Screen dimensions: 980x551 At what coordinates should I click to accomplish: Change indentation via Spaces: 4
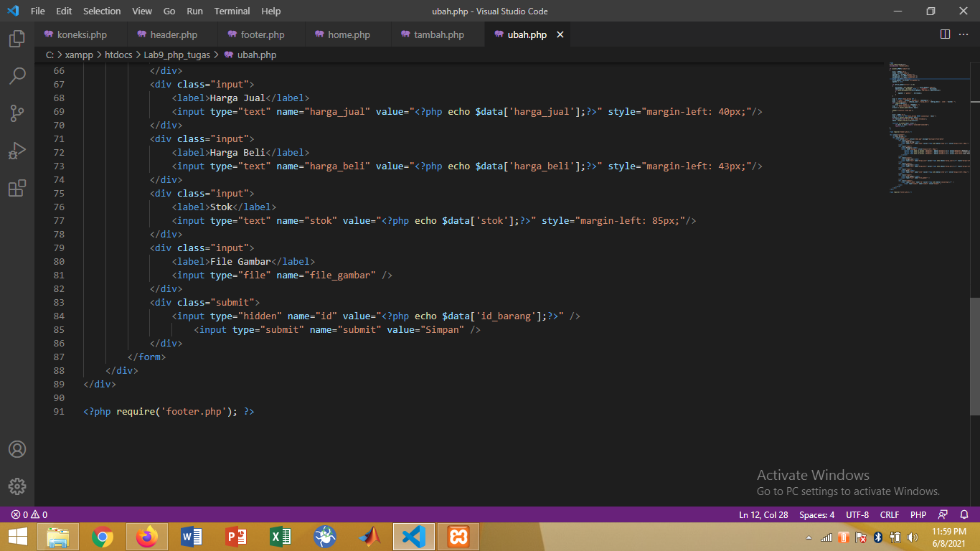coord(817,514)
